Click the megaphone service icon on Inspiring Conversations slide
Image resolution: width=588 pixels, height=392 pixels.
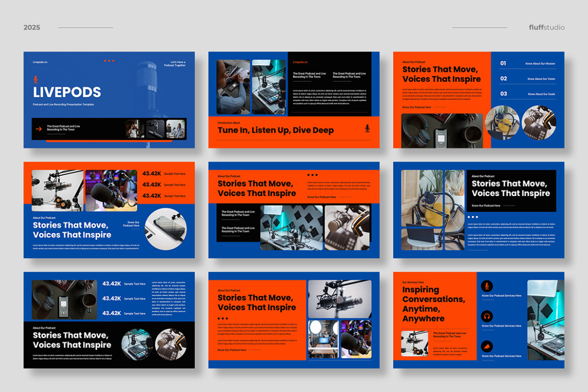(487, 347)
